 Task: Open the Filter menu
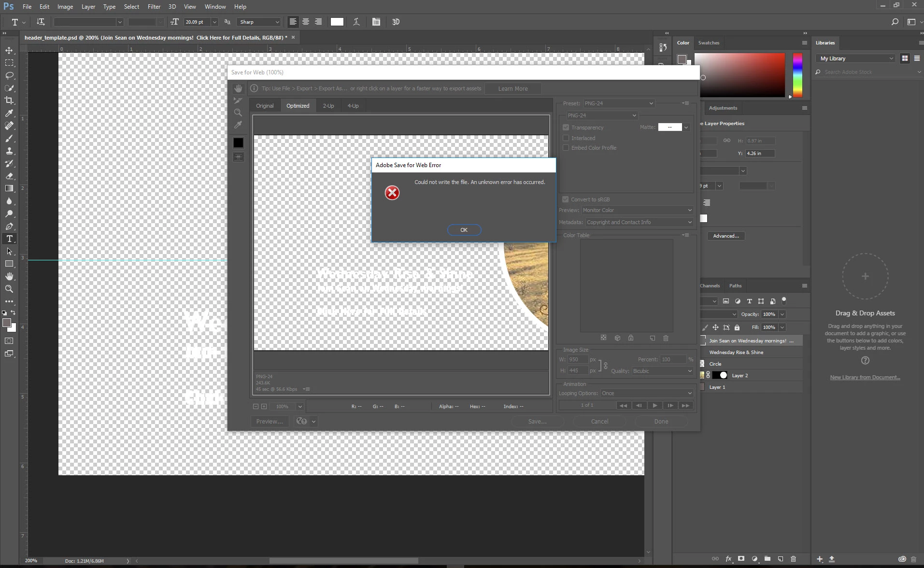pos(154,7)
